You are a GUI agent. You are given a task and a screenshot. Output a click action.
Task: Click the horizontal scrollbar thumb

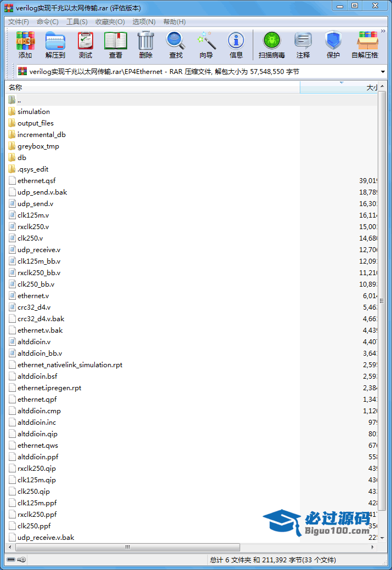pyautogui.click(x=128, y=547)
